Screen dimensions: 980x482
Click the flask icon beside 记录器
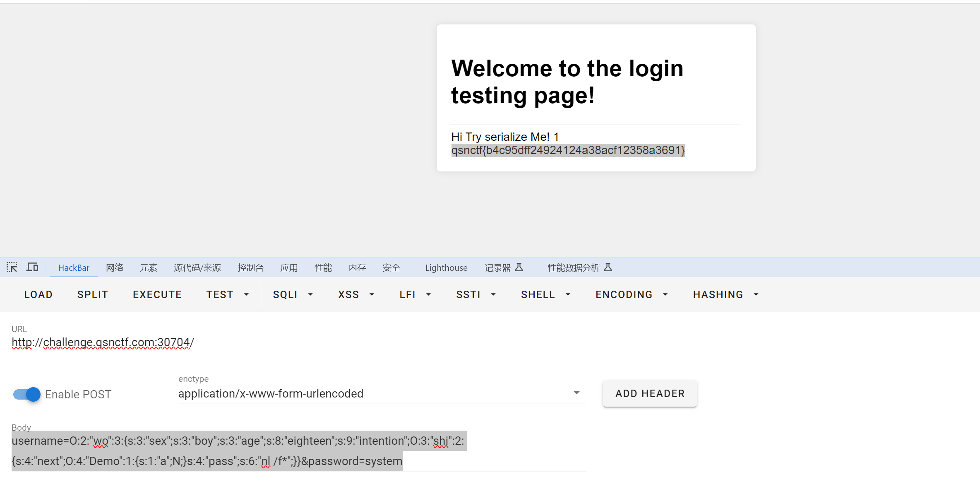(519, 267)
